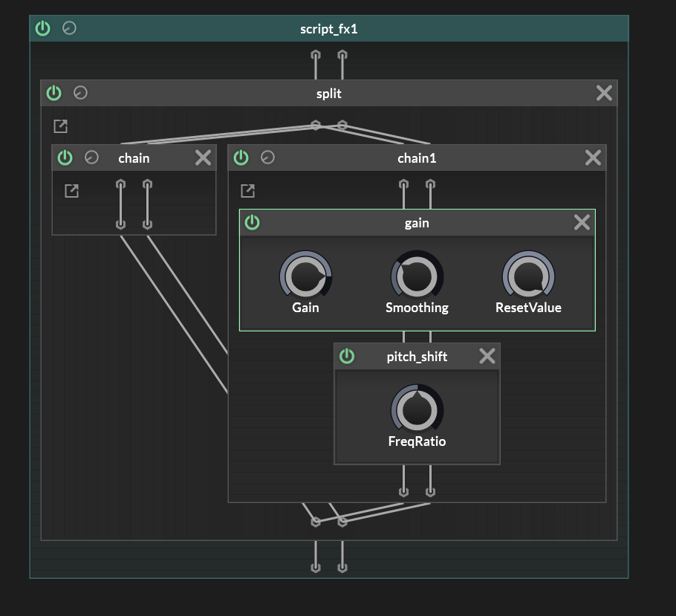Select the pitch_shift node title bar

(x=417, y=357)
